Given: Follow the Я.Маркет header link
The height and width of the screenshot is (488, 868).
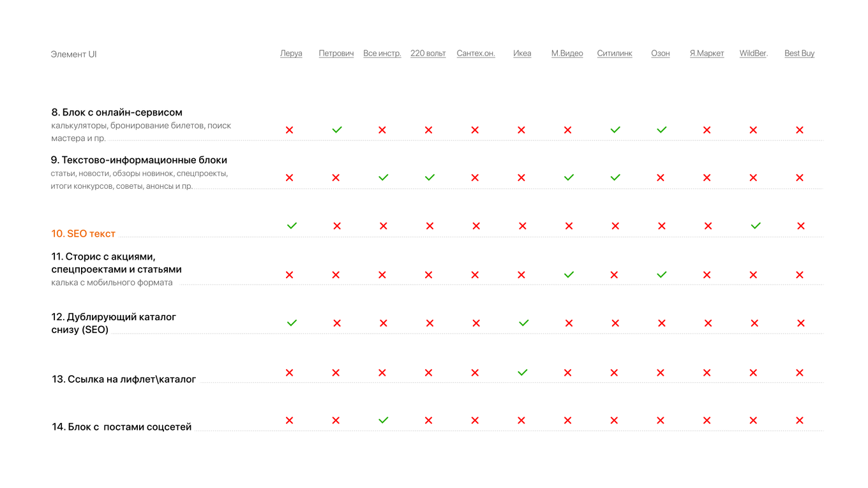Looking at the screenshot, I should coord(707,54).
